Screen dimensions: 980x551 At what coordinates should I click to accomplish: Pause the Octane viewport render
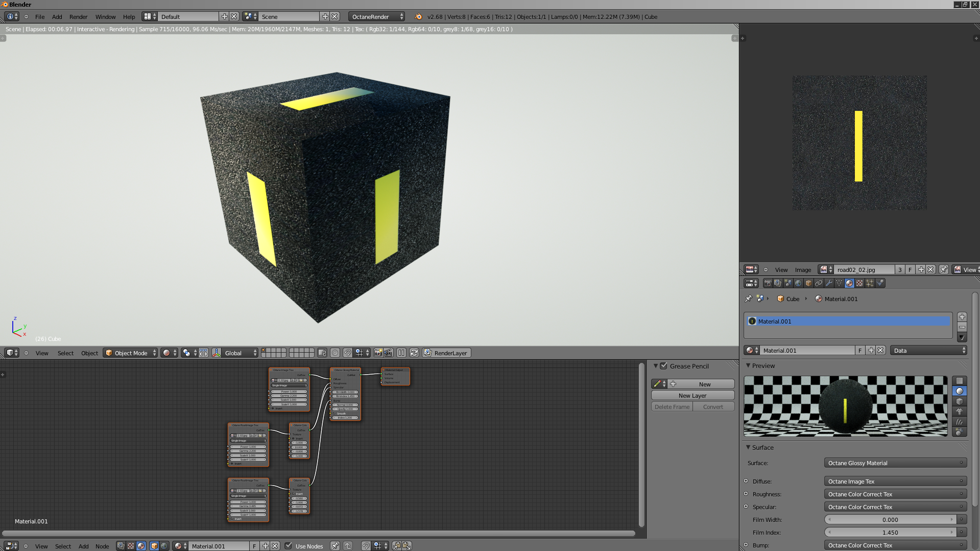tap(401, 353)
